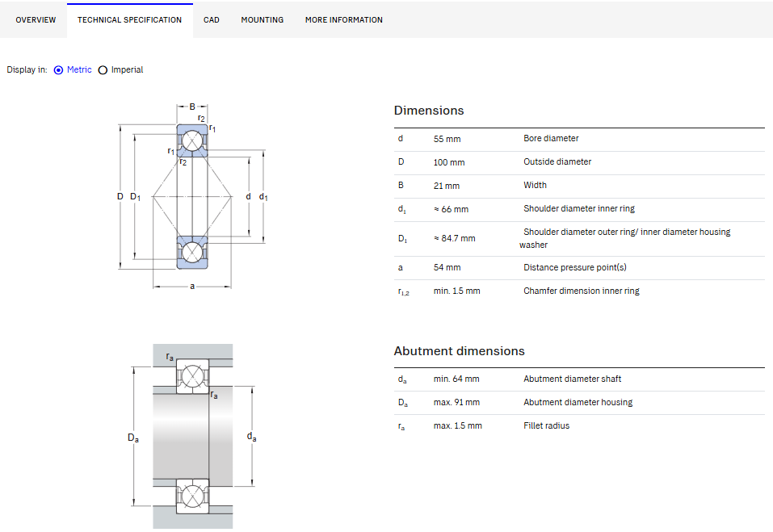The image size is (773, 532).
Task: Click the value max. 91 mm
Action: pos(456,403)
